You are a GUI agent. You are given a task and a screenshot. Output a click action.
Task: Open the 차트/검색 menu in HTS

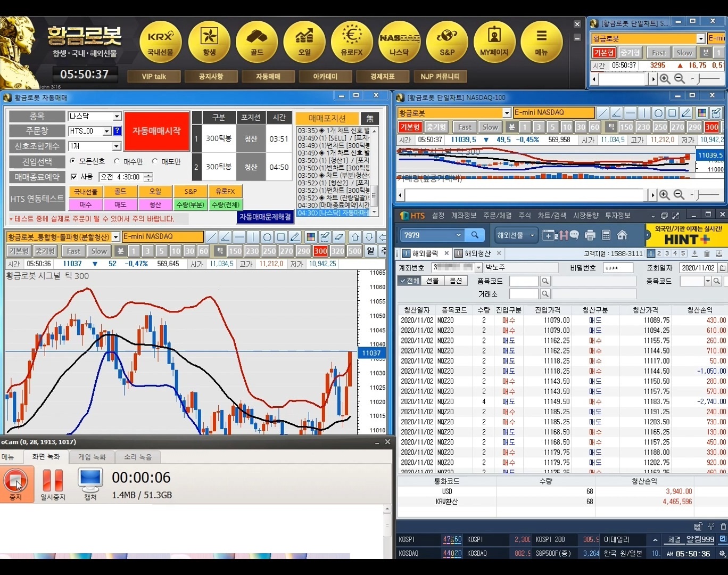point(551,216)
